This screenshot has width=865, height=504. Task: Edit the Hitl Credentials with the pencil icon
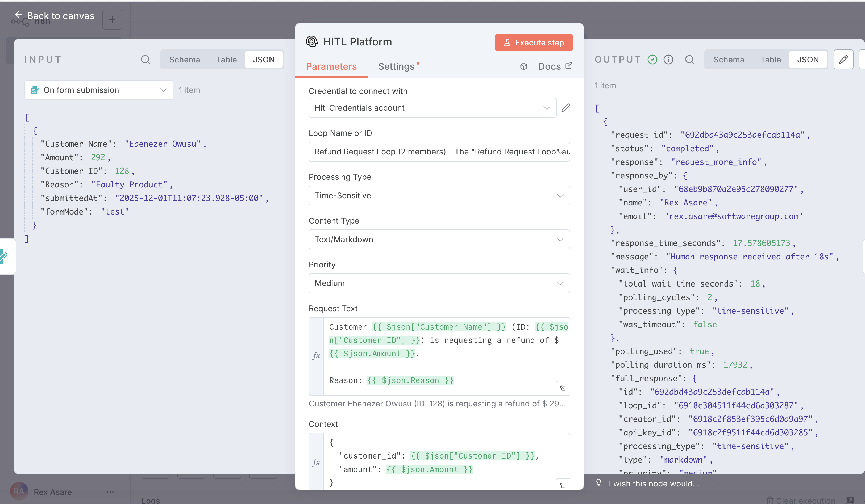566,108
